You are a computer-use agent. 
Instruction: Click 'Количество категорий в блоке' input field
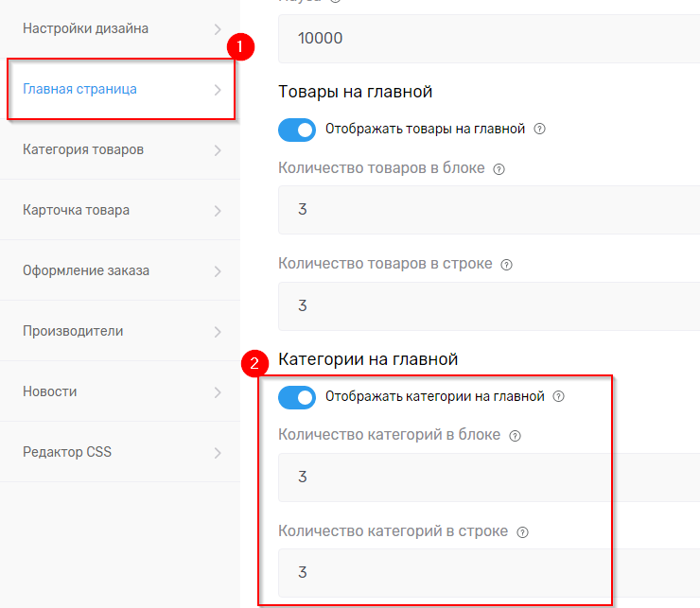tap(488, 477)
